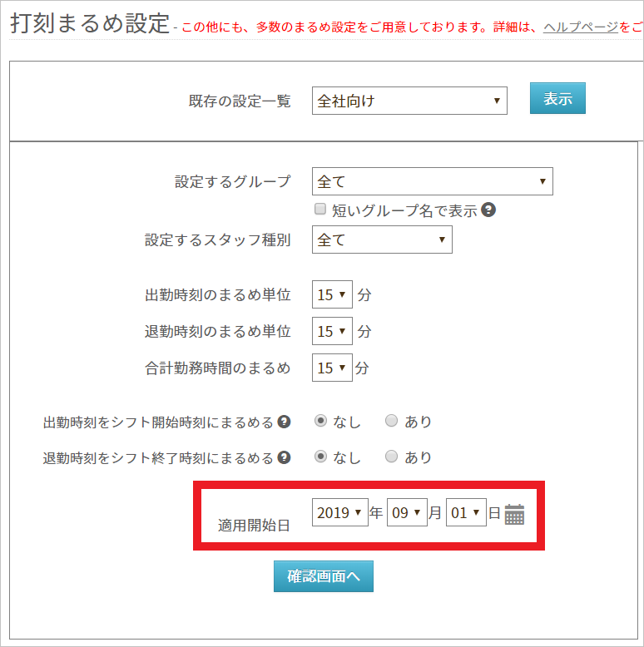Click the 確認画面へ button

click(x=323, y=576)
